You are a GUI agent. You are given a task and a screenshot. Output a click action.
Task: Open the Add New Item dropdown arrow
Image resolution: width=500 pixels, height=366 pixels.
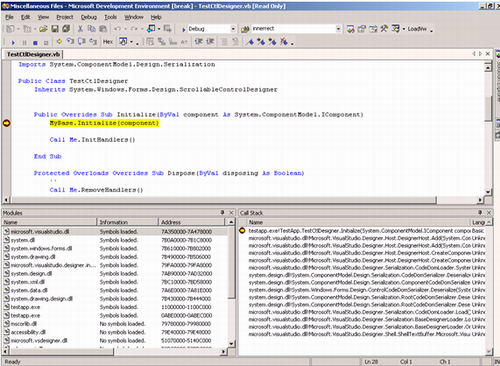[35, 29]
